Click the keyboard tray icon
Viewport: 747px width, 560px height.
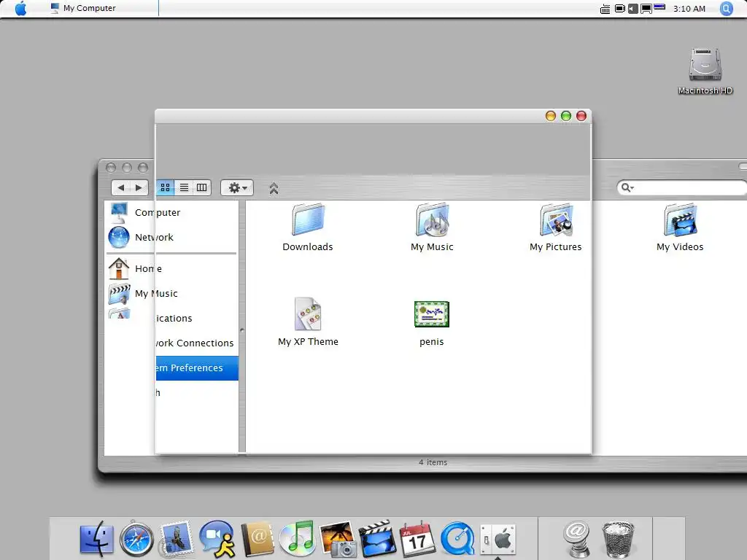point(605,9)
